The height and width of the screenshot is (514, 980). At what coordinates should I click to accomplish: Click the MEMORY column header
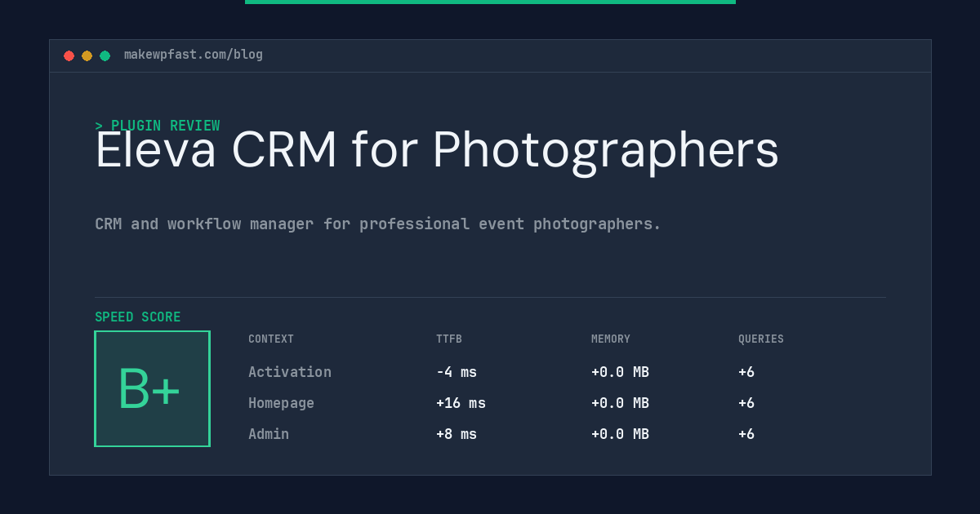coord(611,339)
